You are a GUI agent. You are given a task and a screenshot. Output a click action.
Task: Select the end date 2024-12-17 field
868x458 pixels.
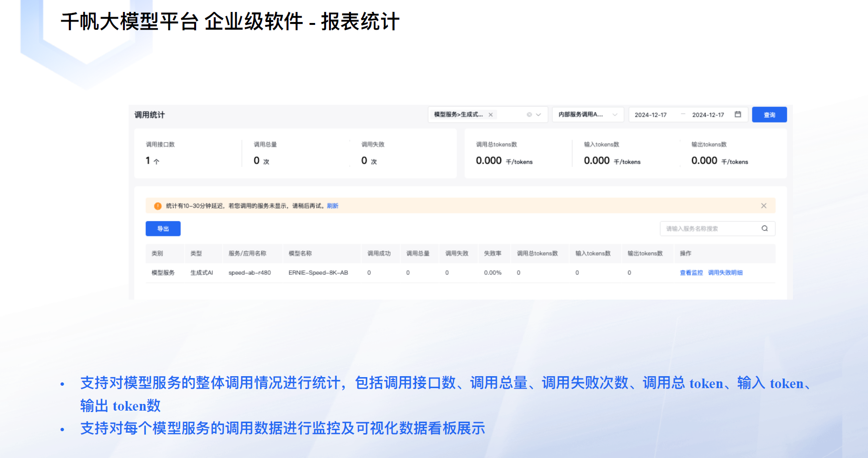[708, 115]
